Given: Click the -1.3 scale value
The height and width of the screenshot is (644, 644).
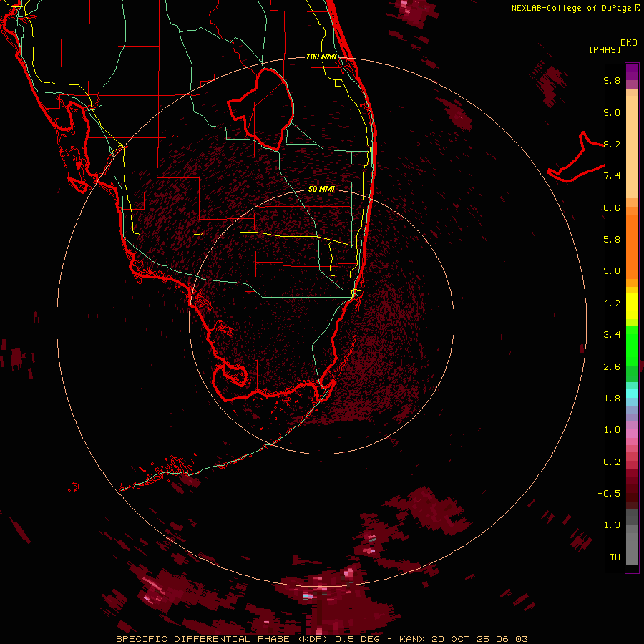Looking at the screenshot, I should 609,525.
